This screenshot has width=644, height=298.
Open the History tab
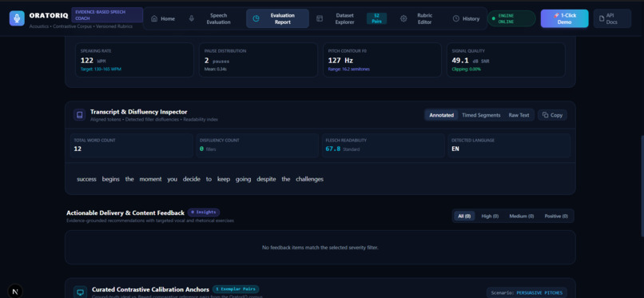click(x=466, y=18)
